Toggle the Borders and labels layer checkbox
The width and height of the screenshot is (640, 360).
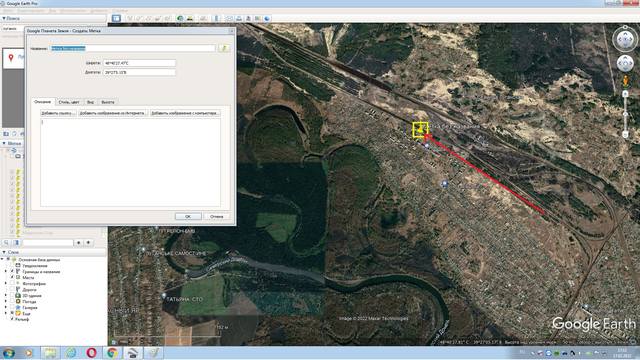pyautogui.click(x=12, y=271)
